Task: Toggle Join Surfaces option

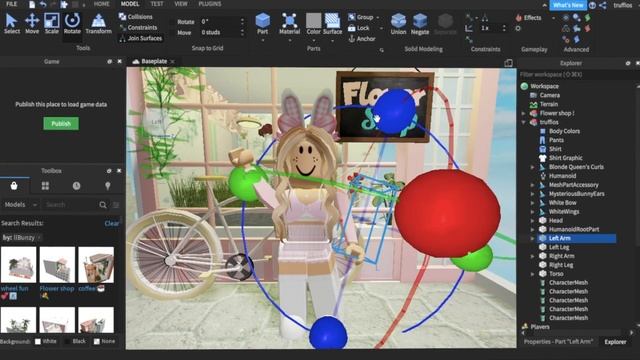Action: [140, 38]
